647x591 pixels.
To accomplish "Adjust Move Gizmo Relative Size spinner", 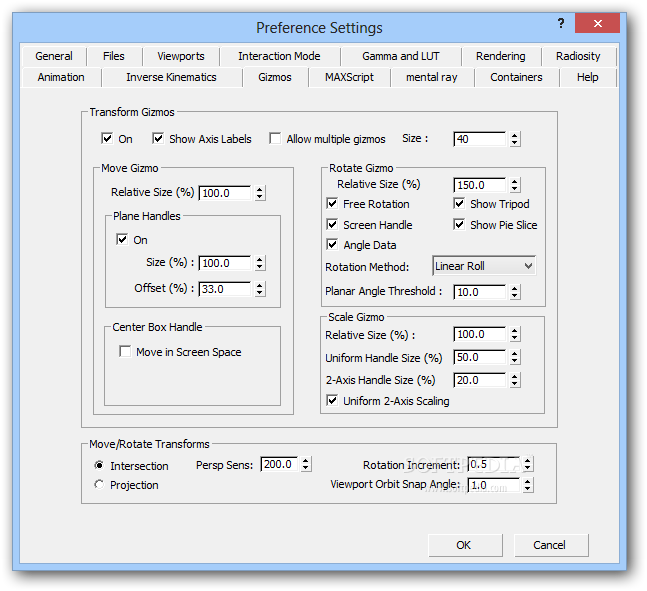I will (259, 193).
